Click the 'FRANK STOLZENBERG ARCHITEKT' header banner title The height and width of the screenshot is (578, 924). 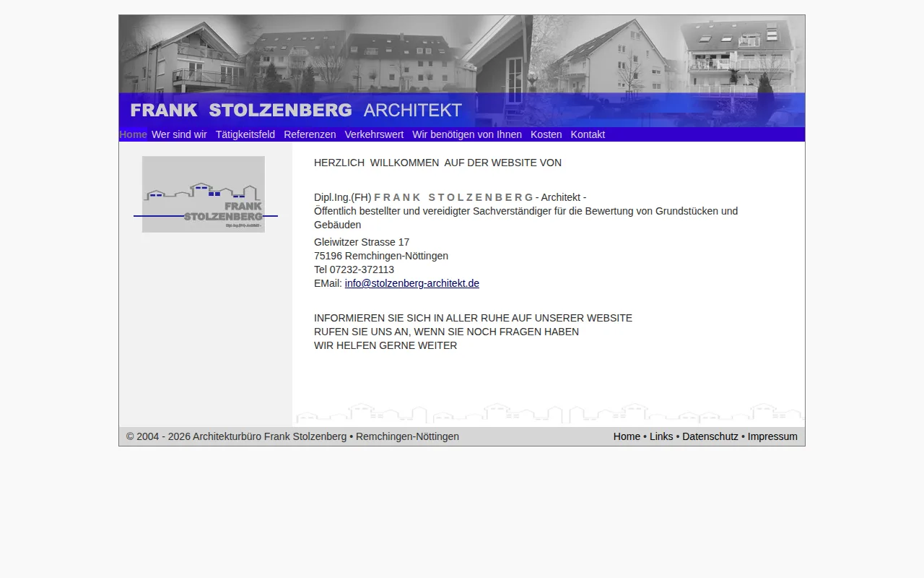296,111
